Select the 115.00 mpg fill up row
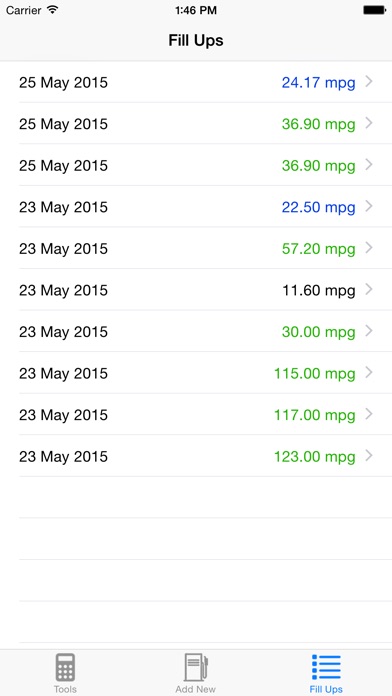The height and width of the screenshot is (696, 392). (196, 373)
